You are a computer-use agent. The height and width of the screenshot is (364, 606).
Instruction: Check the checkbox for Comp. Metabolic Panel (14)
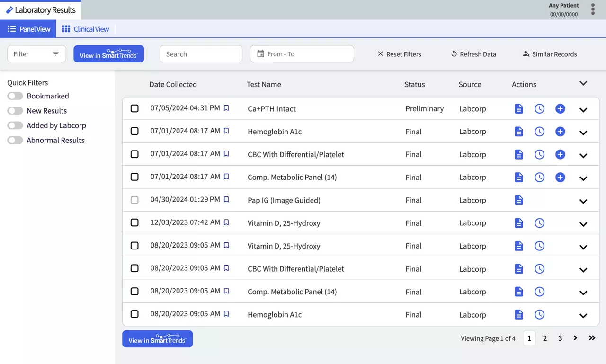click(134, 177)
